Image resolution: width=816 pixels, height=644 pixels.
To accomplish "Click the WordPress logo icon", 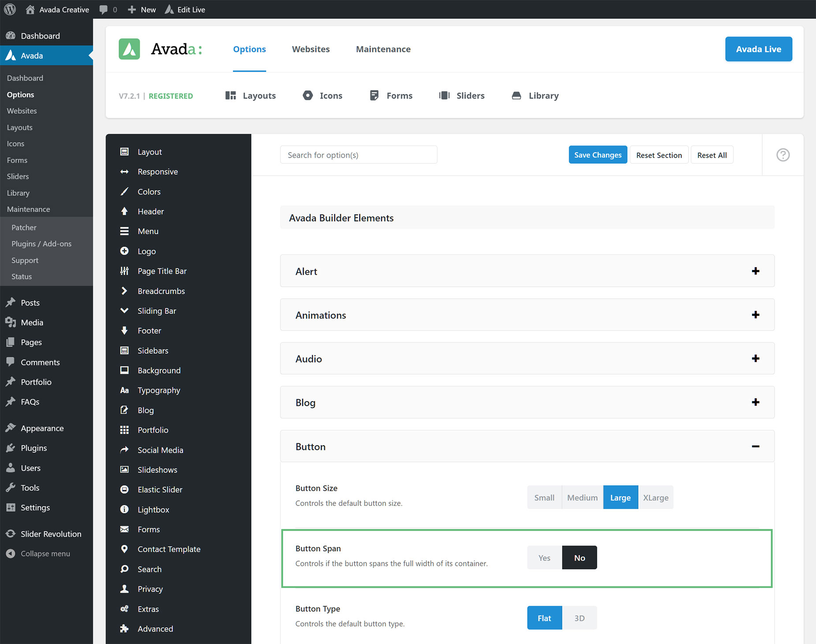I will click(10, 9).
